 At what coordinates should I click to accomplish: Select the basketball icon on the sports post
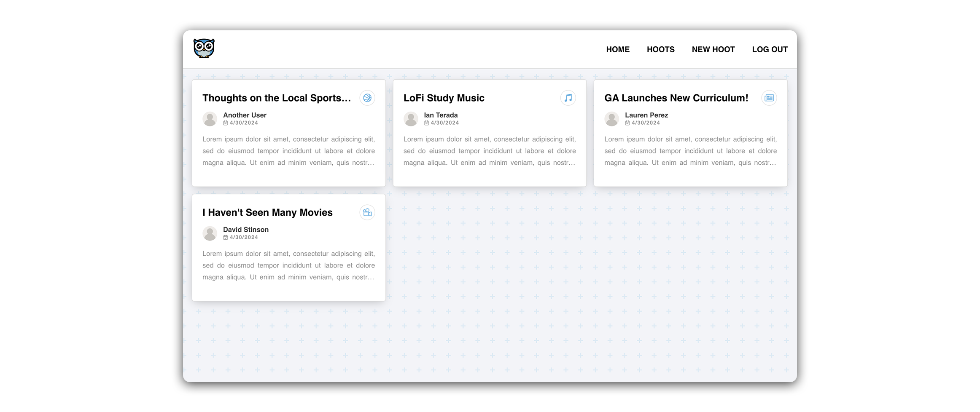pos(367,97)
